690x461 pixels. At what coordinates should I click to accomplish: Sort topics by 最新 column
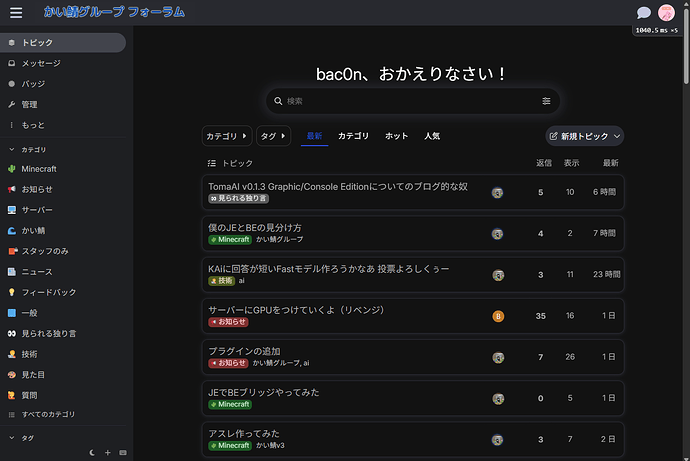[610, 163]
